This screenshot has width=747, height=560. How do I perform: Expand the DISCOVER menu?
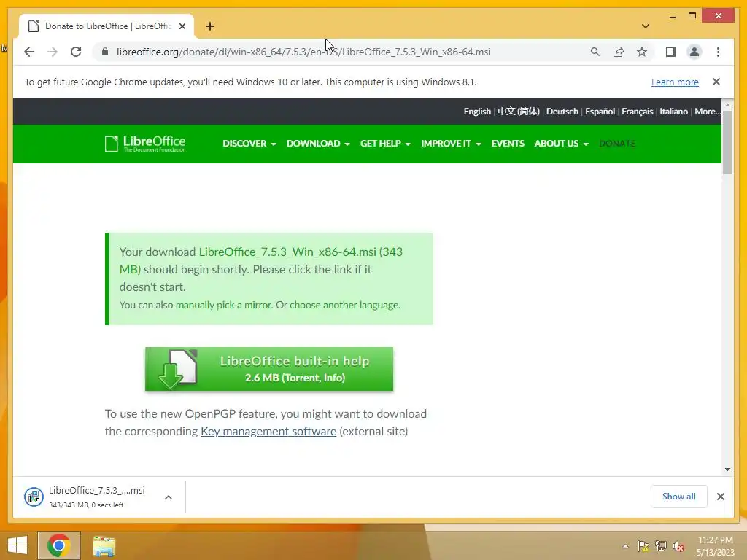249,144
